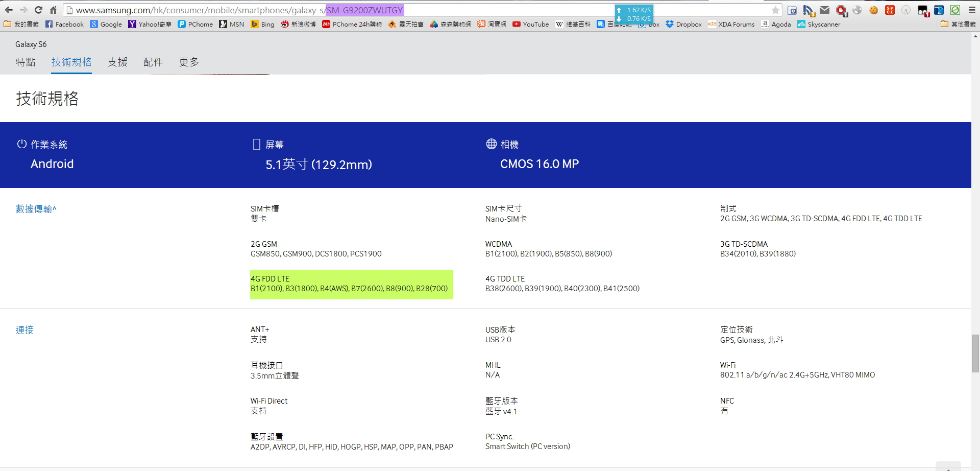The height and width of the screenshot is (471, 980).
Task: Open the Bing bookmark
Action: (262, 24)
